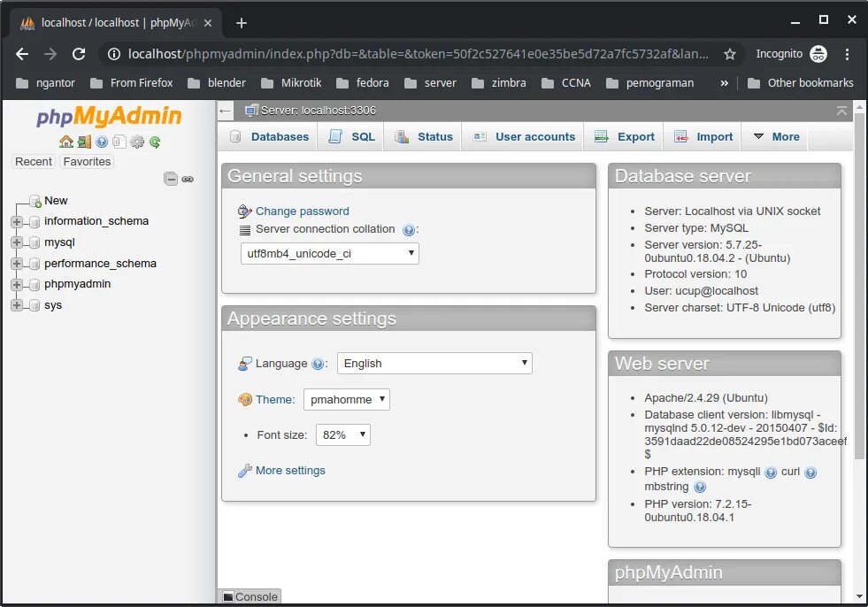
Task: Show hidden bookmarks overflow chevron
Action: click(x=724, y=83)
